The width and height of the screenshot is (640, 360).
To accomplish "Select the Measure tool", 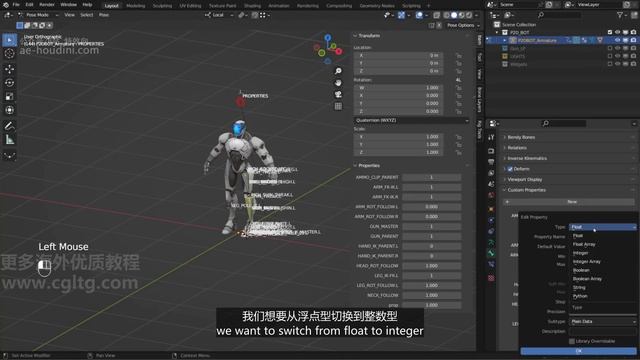I will click(x=9, y=140).
